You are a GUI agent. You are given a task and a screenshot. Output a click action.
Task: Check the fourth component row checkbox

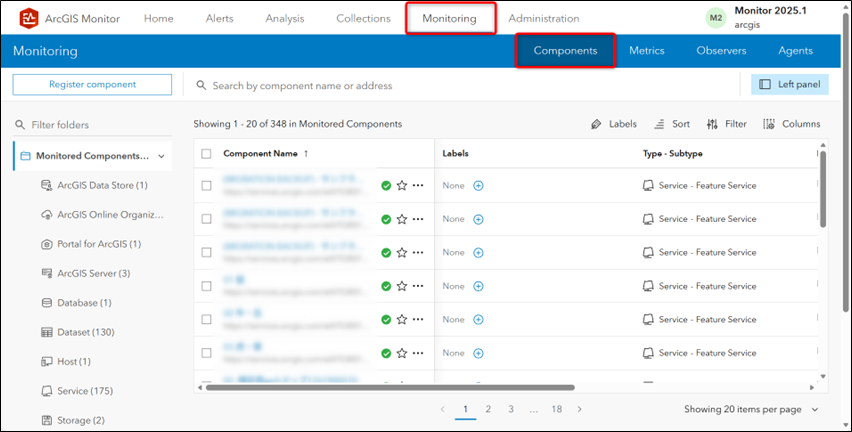tap(206, 286)
